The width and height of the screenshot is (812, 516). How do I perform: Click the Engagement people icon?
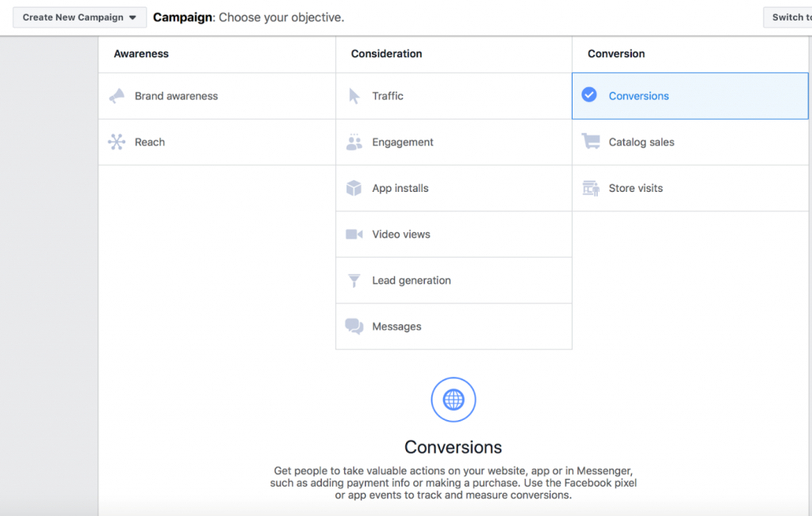click(x=354, y=142)
